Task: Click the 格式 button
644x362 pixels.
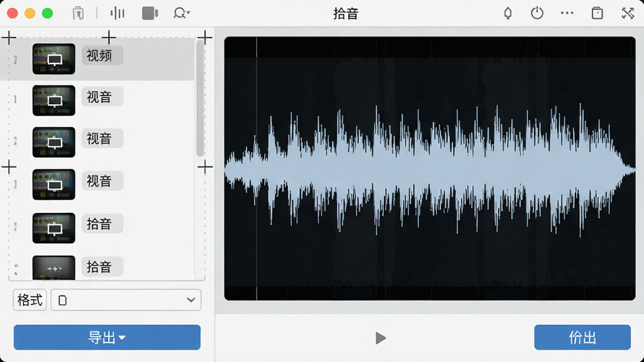Action: tap(30, 300)
